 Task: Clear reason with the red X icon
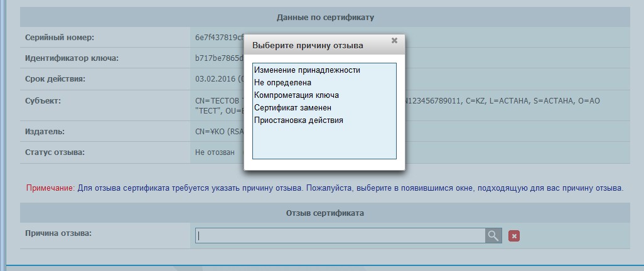[x=514, y=236]
